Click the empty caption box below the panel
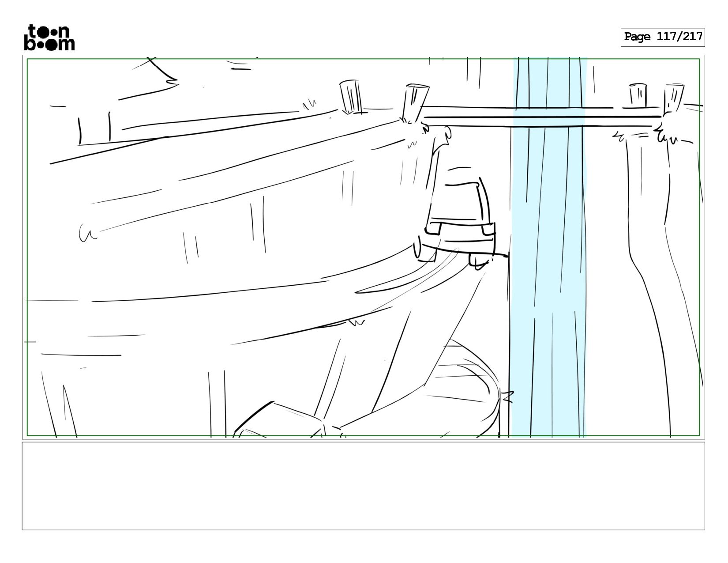 click(x=363, y=486)
